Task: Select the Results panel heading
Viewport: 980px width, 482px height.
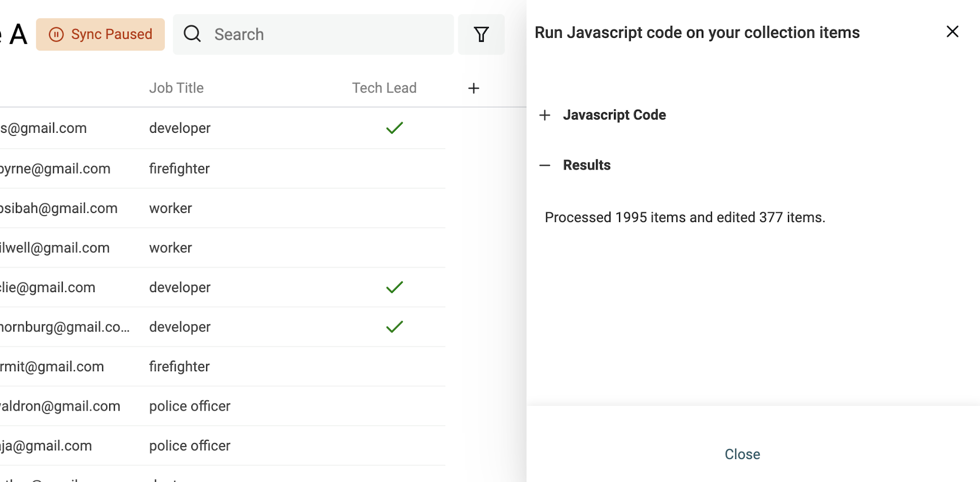Action: tap(587, 165)
